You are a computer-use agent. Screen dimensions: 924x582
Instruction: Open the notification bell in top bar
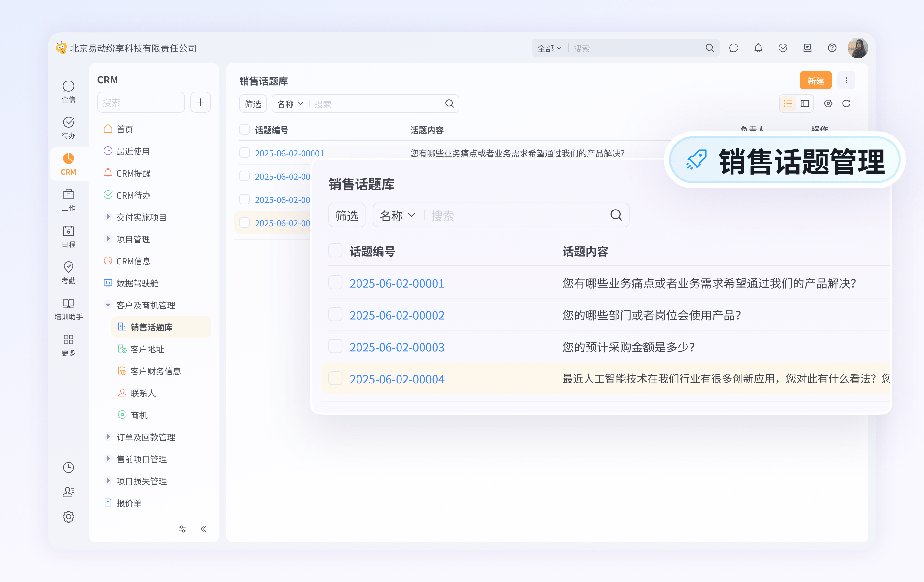coord(758,48)
